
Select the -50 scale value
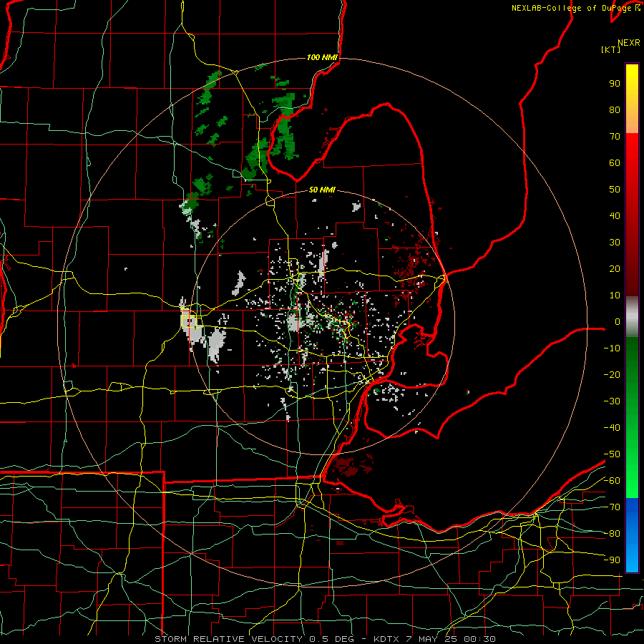[612, 454]
